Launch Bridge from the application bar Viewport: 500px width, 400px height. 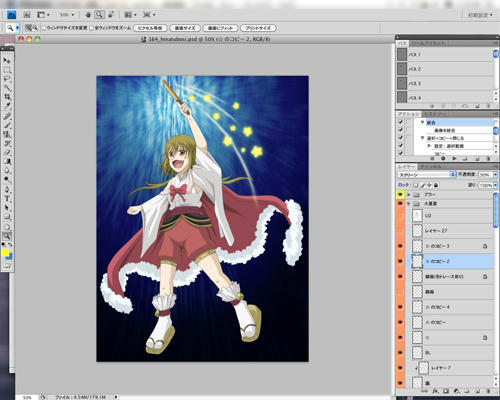click(27, 15)
